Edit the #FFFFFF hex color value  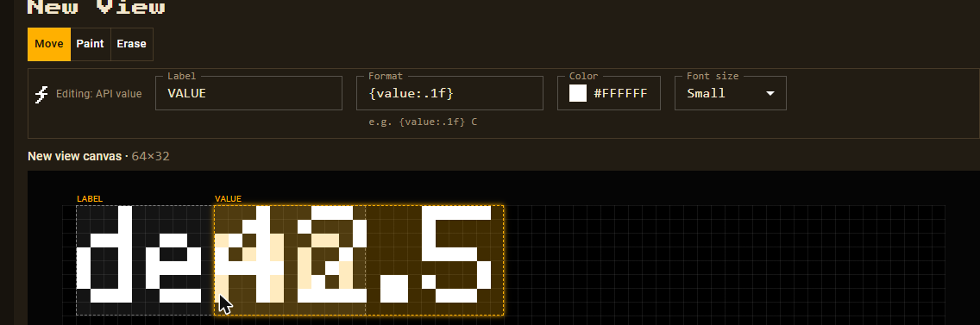(620, 94)
